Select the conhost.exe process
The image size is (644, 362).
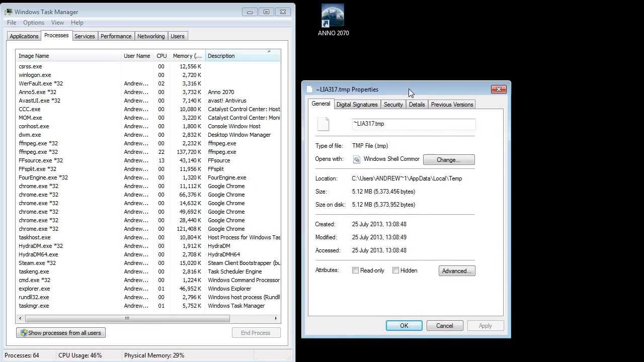pos(148,126)
